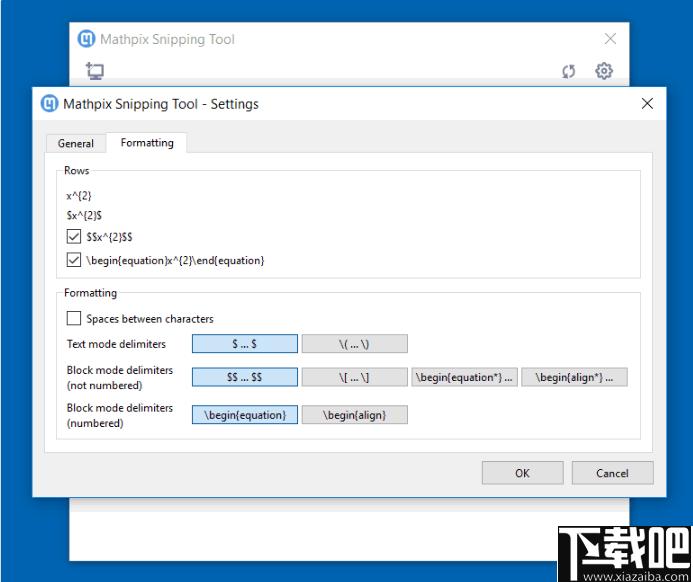Switch to the General tab
The width and height of the screenshot is (693, 582).
pos(76,144)
